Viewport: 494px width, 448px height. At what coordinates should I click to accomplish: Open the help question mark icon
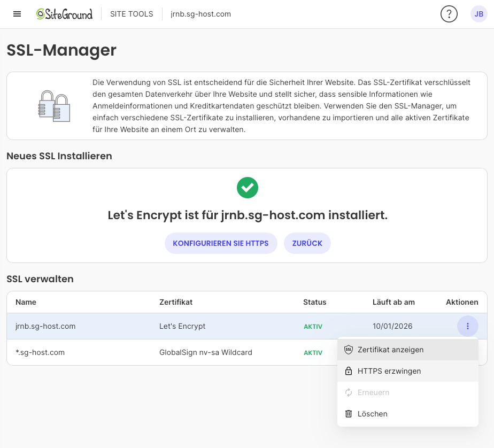pos(449,14)
